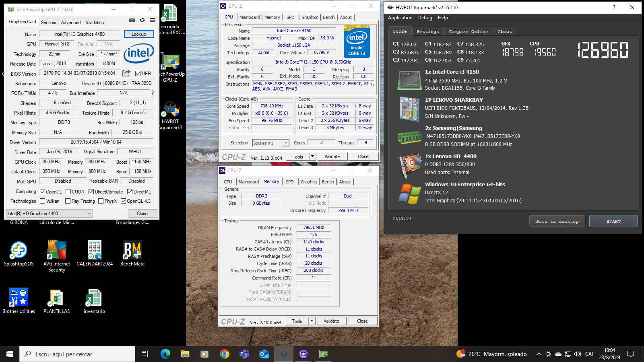Click the GPU-Z refresh icon
Viewport: 644px width, 362px height.
(142, 20)
